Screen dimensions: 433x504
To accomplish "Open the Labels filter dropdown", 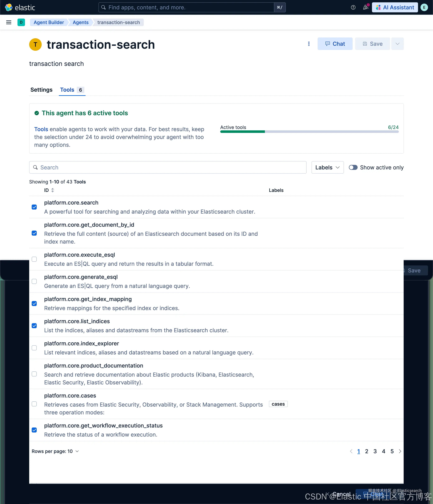I will pos(327,167).
